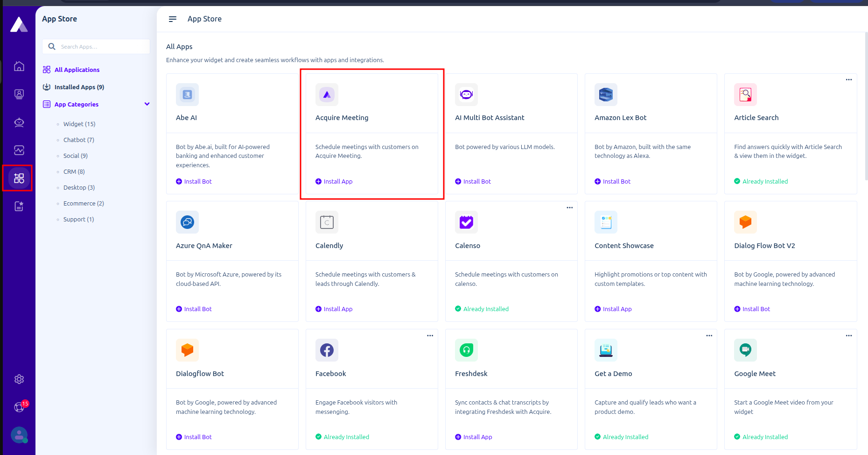This screenshot has height=455, width=868.
Task: Click Already Installed on Get a Demo card
Action: [x=622, y=437]
